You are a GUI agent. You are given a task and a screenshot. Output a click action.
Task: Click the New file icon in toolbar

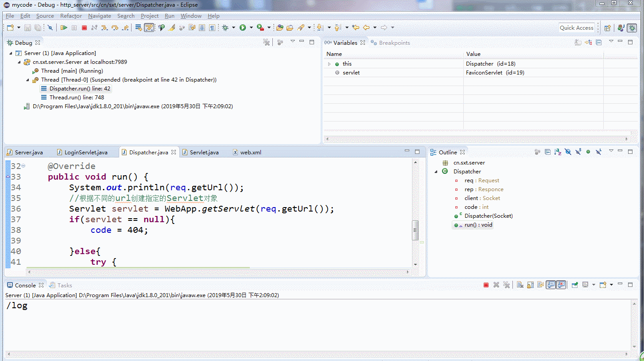[x=10, y=27]
